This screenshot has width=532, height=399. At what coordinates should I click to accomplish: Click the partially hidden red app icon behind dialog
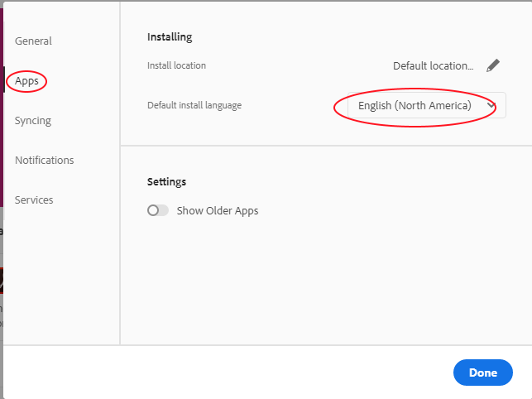pos(2,281)
